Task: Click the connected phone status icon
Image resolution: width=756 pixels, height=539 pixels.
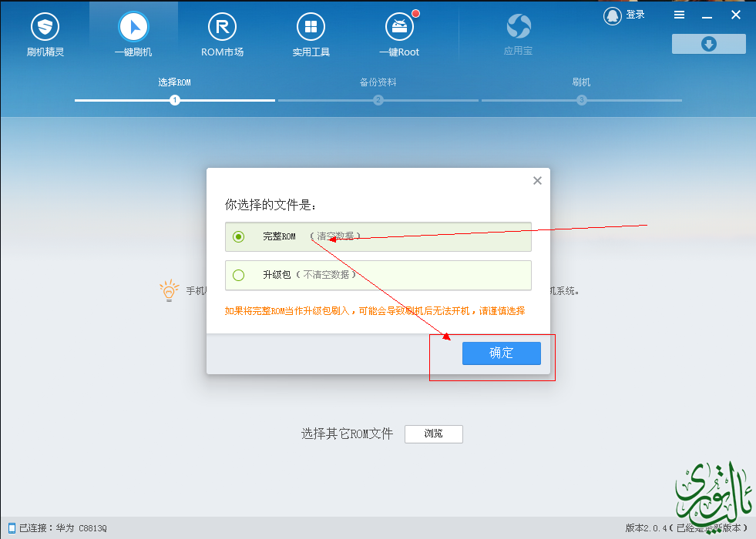Action: 12,528
